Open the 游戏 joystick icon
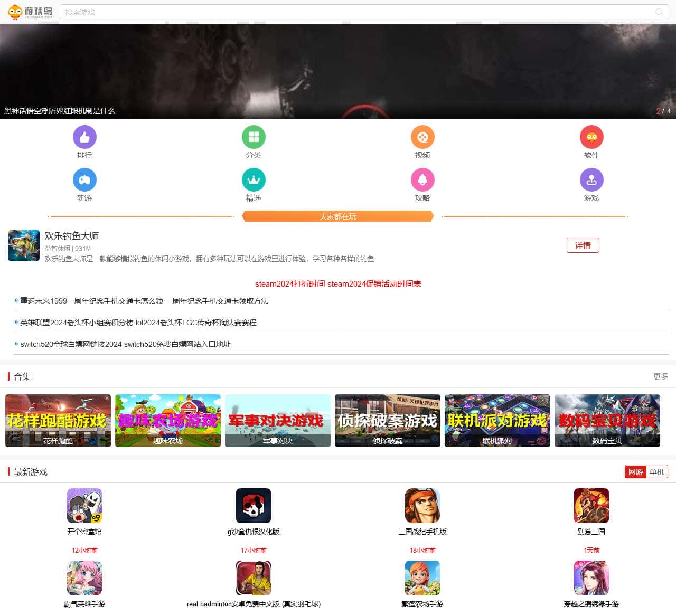The height and width of the screenshot is (616, 676). [591, 180]
